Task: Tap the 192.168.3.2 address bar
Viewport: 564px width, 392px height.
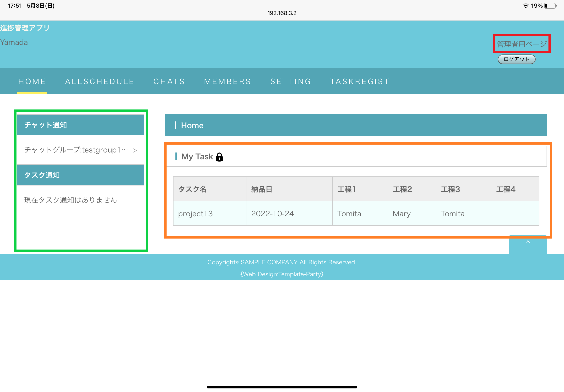Action: pos(282,13)
